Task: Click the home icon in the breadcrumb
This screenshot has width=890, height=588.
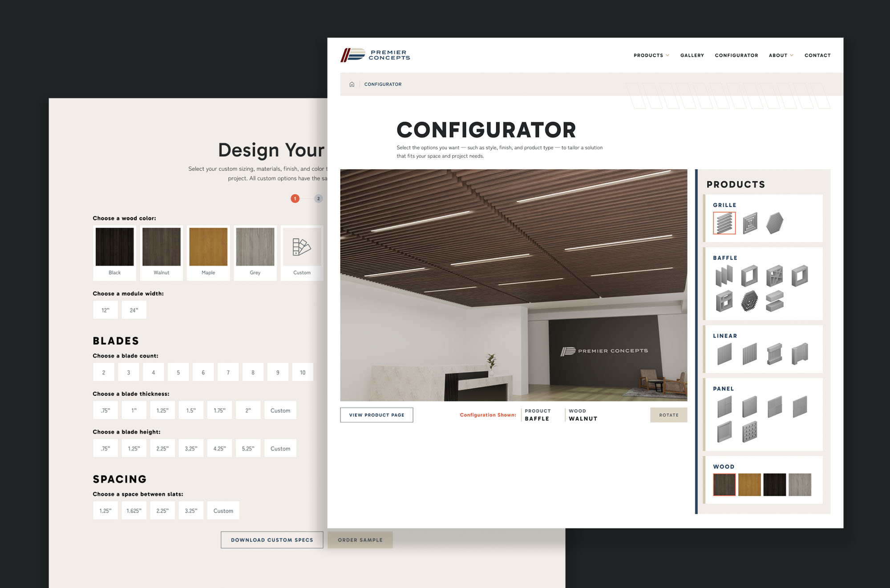Action: [x=352, y=84]
